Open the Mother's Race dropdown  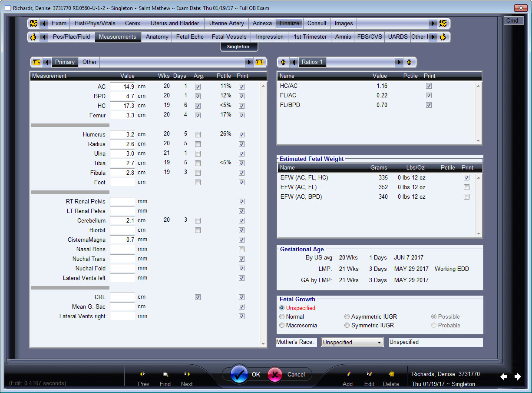tap(352, 342)
